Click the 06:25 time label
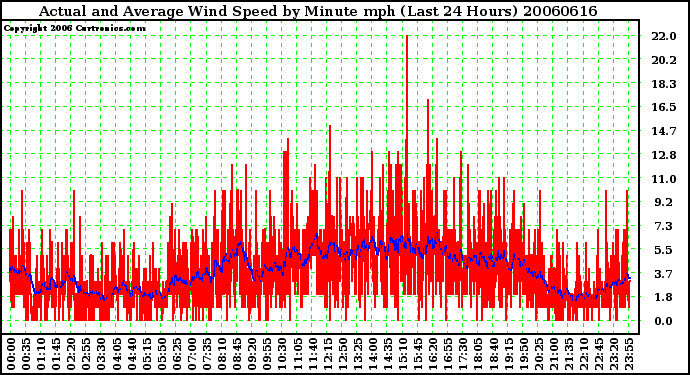This screenshot has width=690, height=375. [177, 354]
